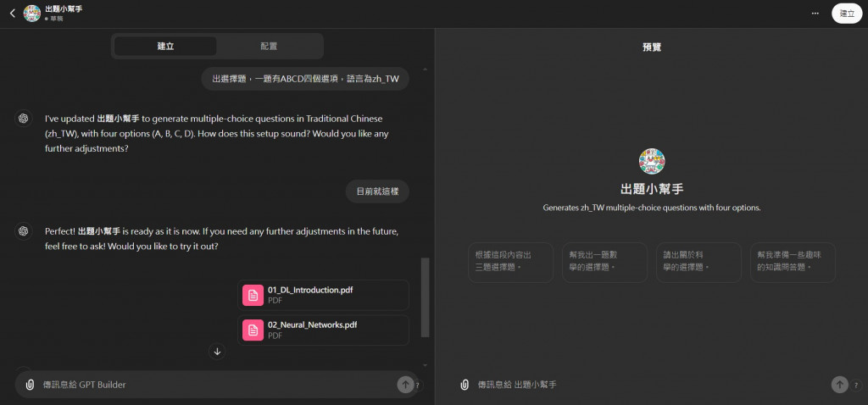Click the 建立 button at top right
The height and width of the screenshot is (405, 868).
coord(847,14)
